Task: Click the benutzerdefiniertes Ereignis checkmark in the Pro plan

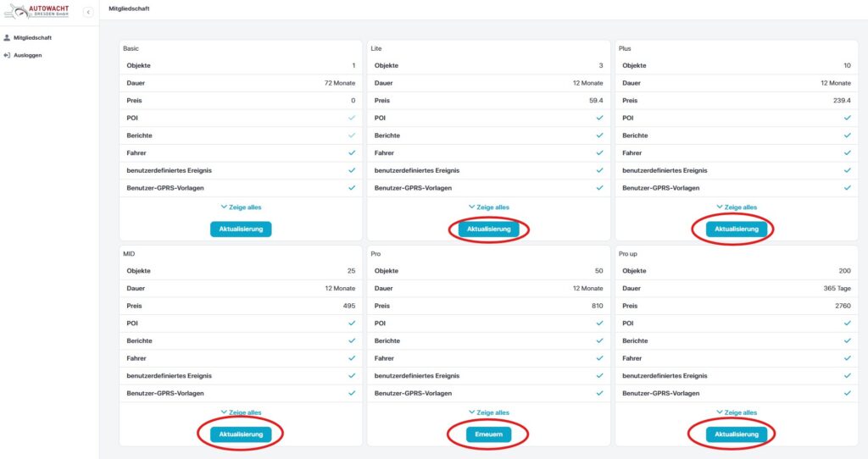Action: click(x=599, y=375)
